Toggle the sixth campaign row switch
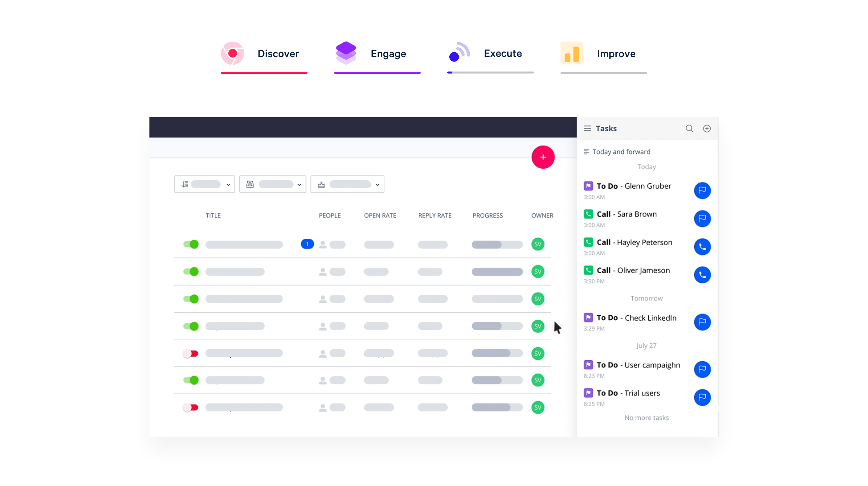This screenshot has height=486, width=868. coord(191,380)
